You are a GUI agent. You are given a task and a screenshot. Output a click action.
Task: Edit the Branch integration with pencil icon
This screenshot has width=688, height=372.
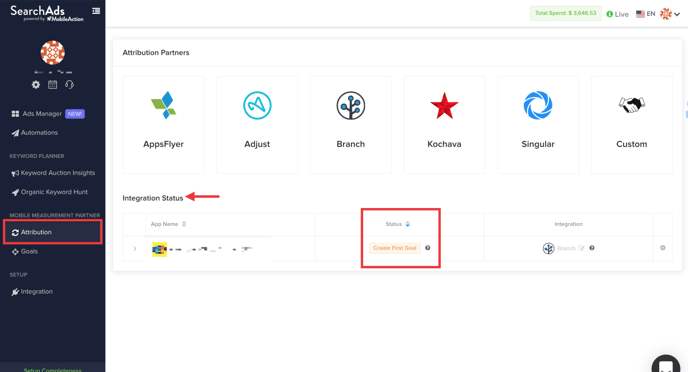click(581, 248)
